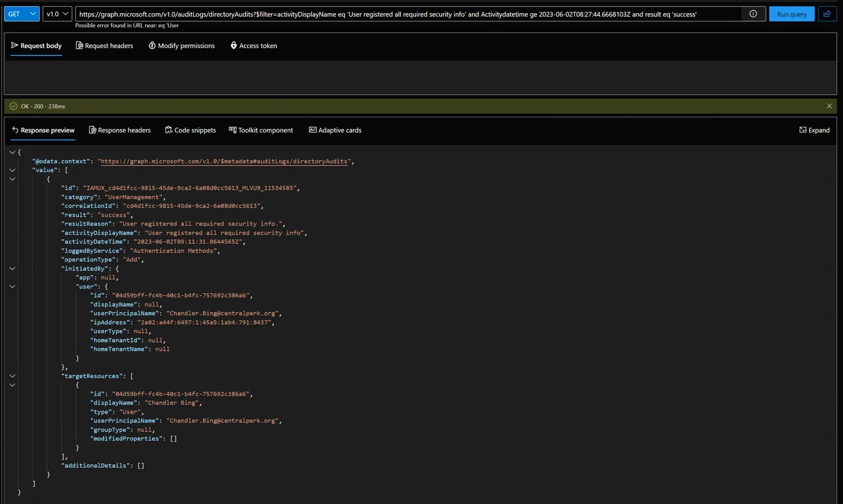
Task: Show the Toolkit component tab
Action: (x=261, y=130)
